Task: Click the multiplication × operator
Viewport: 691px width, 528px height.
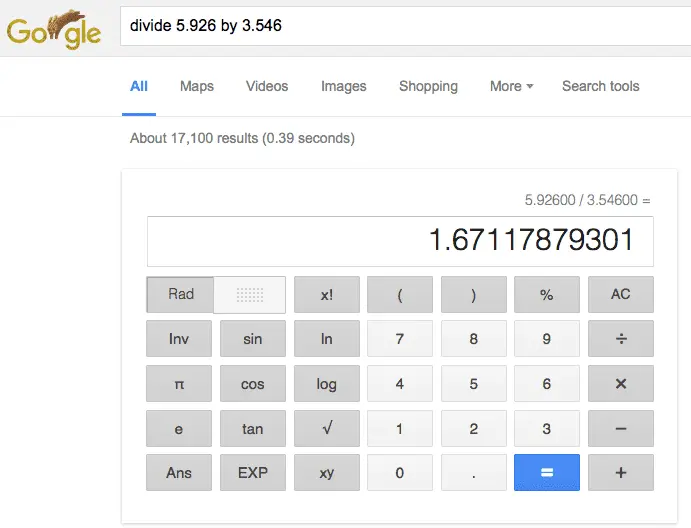Action: [621, 383]
